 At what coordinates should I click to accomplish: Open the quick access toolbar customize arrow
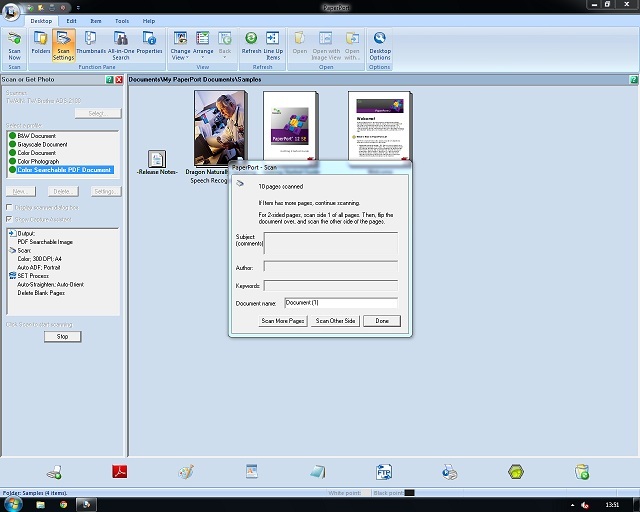[78, 8]
